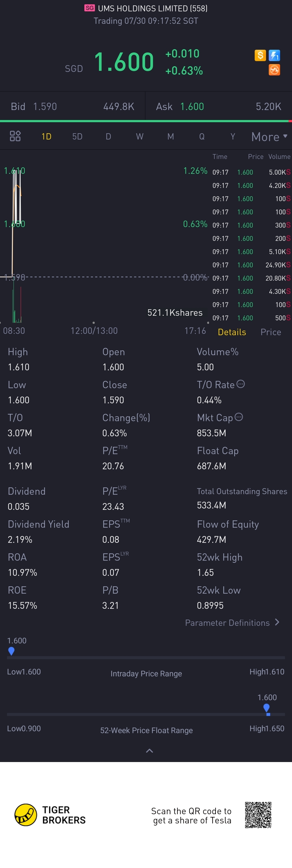Screen dimensions: 292x868
Task: Switch to the W weekly tab
Action: coord(140,137)
